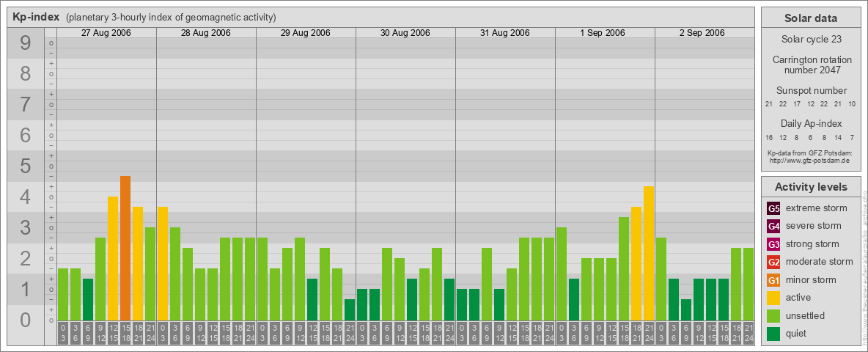
Task: Click the Carrington rotation number 2047 text
Action: 812,65
